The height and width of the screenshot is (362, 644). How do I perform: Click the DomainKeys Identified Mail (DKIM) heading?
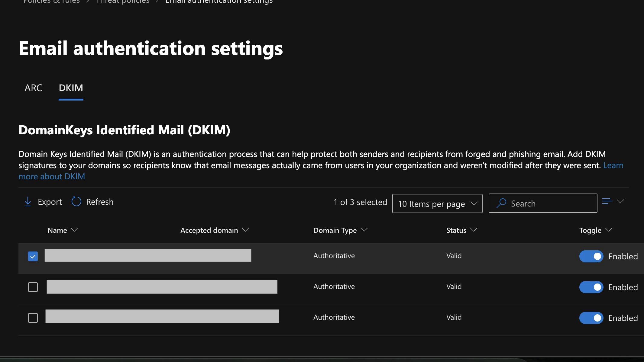click(124, 130)
